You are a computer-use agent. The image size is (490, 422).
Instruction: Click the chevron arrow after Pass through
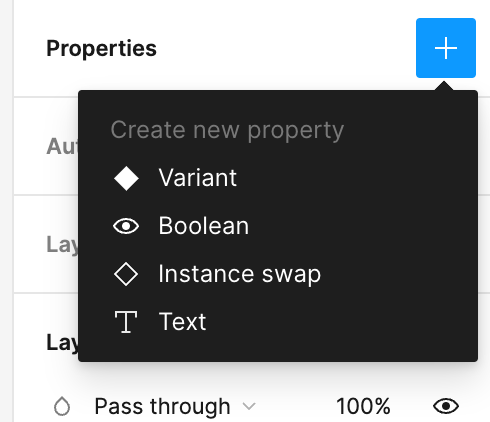249,406
